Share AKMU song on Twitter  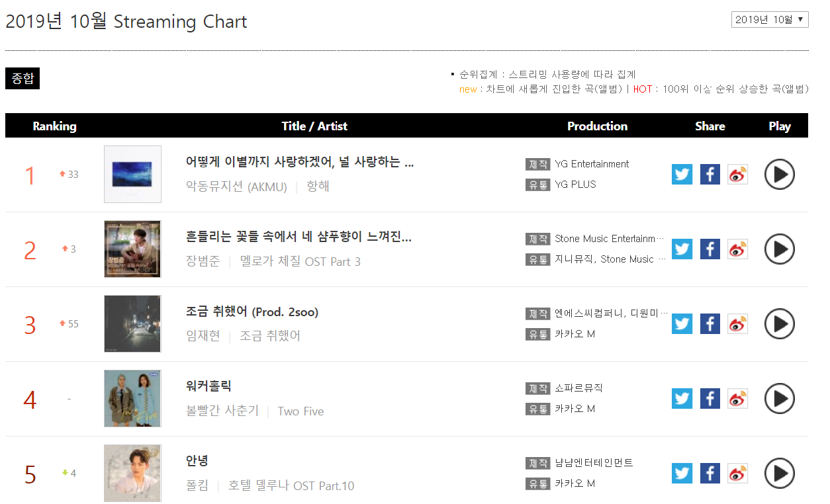click(682, 175)
